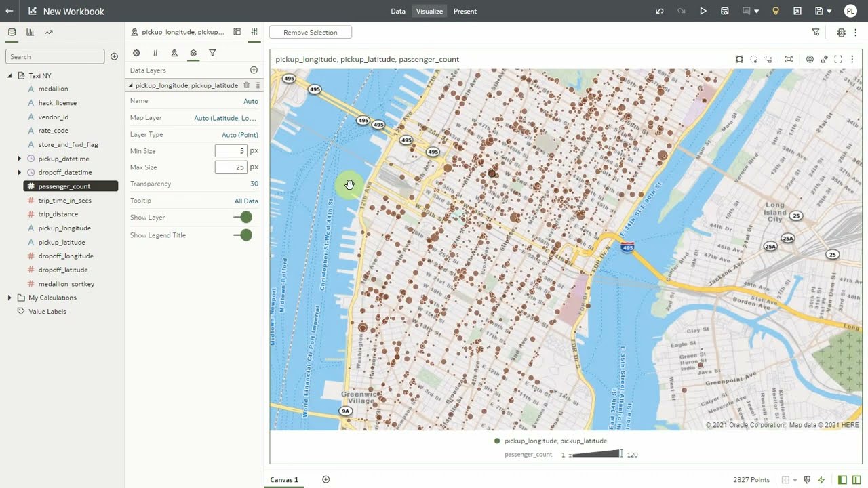Expand the pickup_datetime column
Screen dimensions: 868x488
(x=19, y=159)
